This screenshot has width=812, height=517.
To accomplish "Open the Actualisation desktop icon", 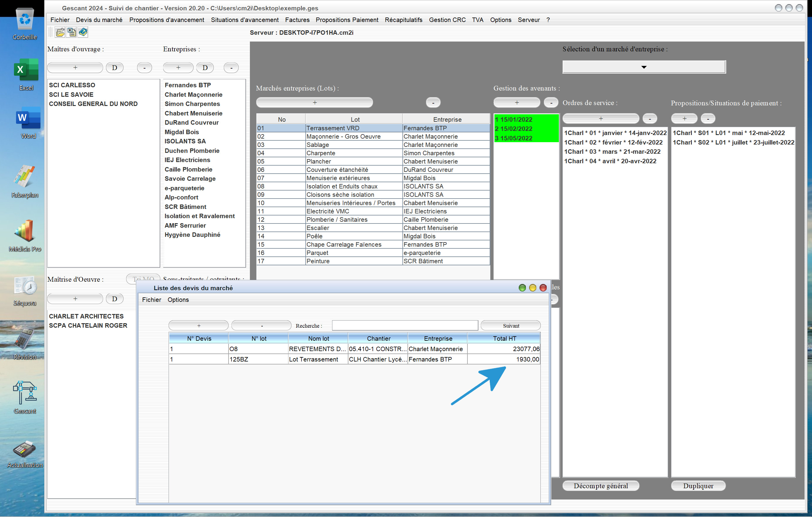I will pos(25,454).
